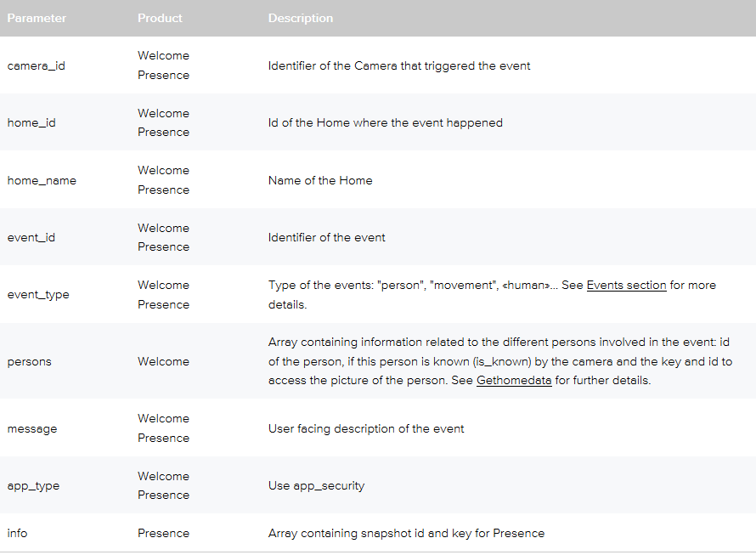Select the persons parameter name
The height and width of the screenshot is (555, 756).
(x=30, y=362)
